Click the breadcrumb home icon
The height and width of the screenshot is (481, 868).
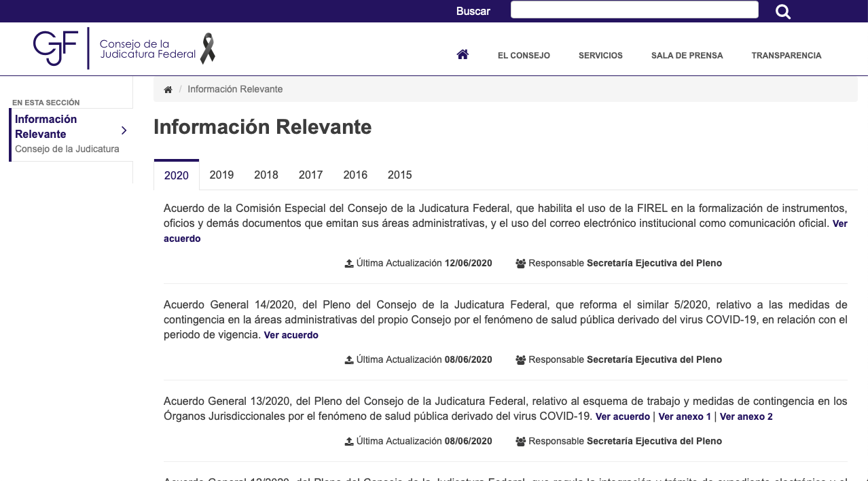click(168, 90)
